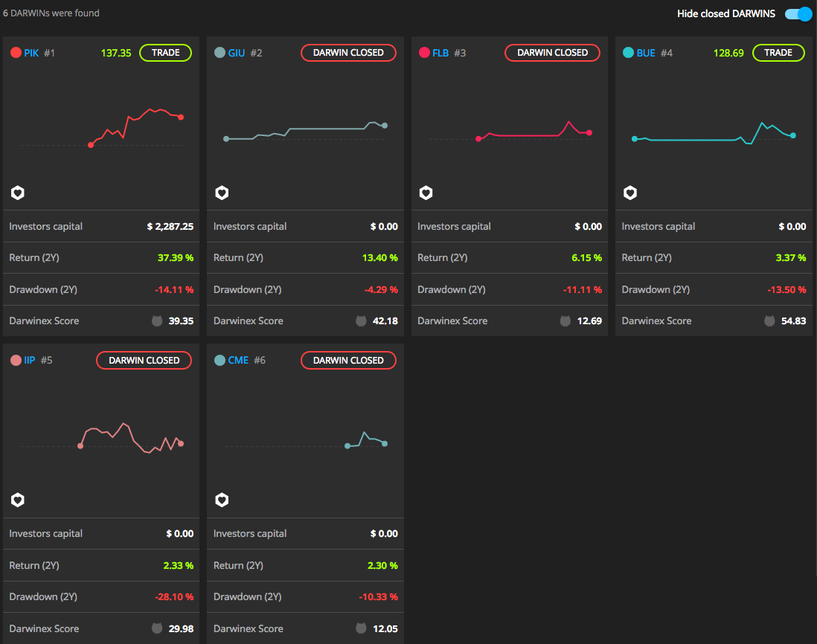Open the GIU darwin link
The image size is (817, 644).
pyautogui.click(x=237, y=53)
